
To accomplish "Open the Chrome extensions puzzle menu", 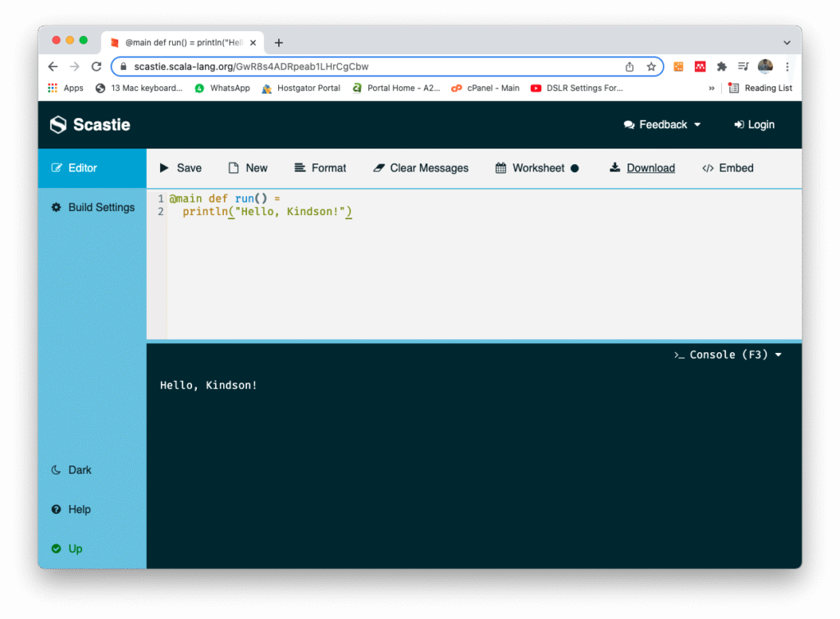I will coord(721,66).
